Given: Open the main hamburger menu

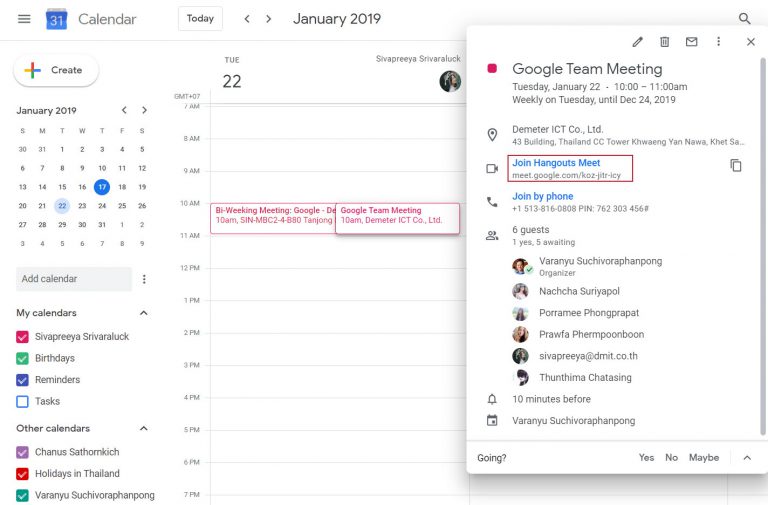Looking at the screenshot, I should point(24,19).
